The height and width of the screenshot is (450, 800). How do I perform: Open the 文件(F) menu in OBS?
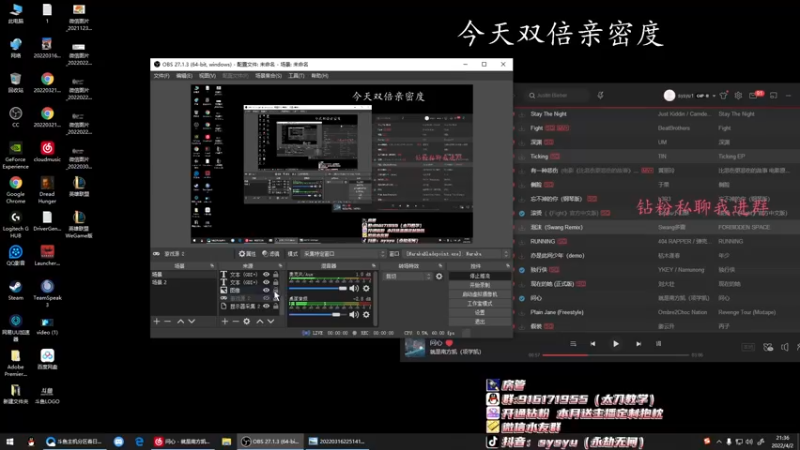pos(162,76)
